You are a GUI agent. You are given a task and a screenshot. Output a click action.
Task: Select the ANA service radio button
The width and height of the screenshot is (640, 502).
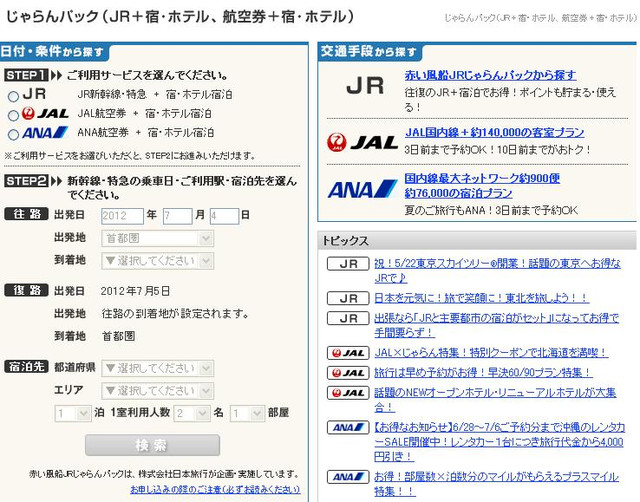(x=13, y=135)
